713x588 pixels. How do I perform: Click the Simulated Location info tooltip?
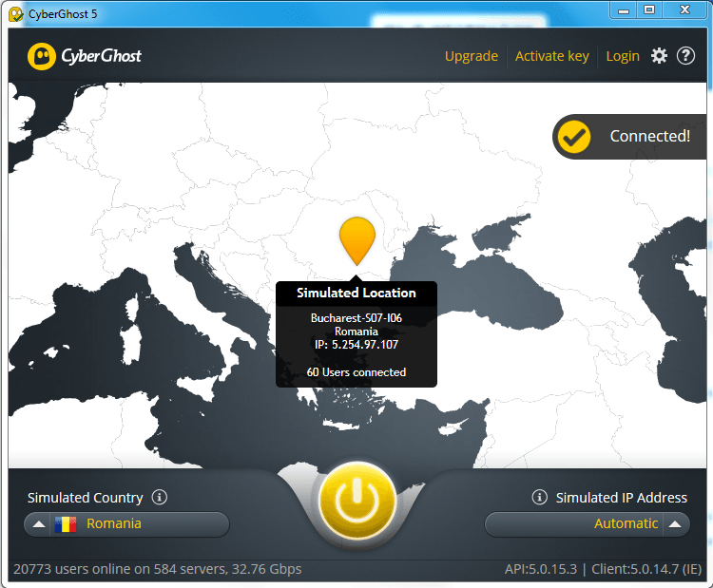(x=356, y=333)
